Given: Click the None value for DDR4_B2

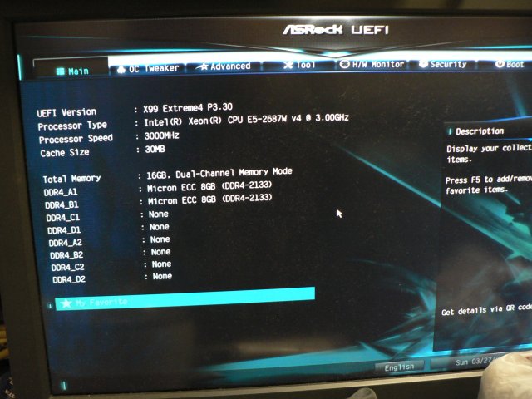Looking at the screenshot, I should pos(160,252).
